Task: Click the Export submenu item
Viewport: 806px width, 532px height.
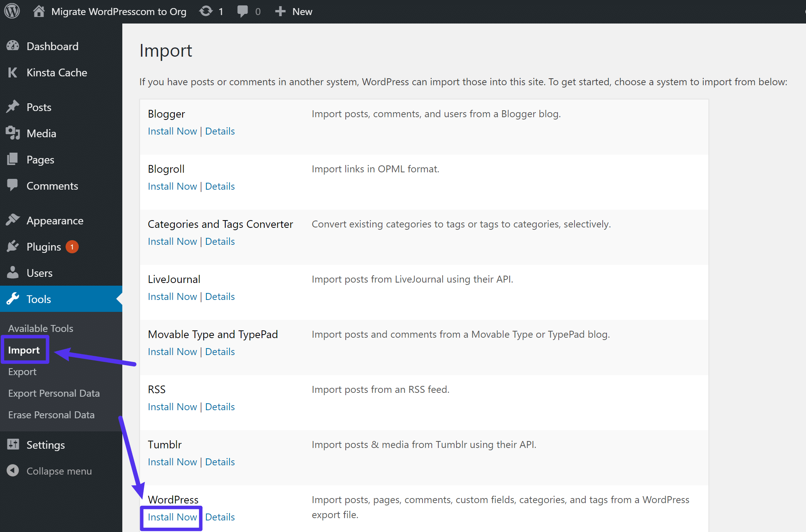Action: pos(22,371)
